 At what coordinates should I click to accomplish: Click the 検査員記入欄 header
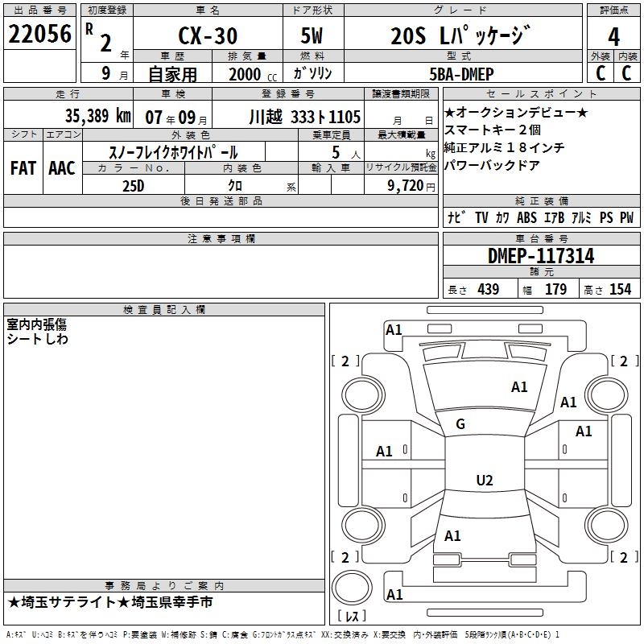(x=164, y=310)
